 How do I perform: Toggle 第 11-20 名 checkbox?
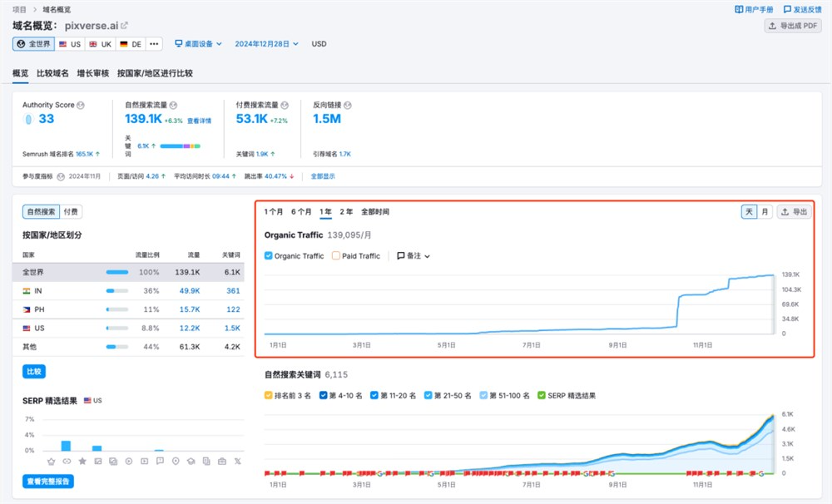[374, 395]
